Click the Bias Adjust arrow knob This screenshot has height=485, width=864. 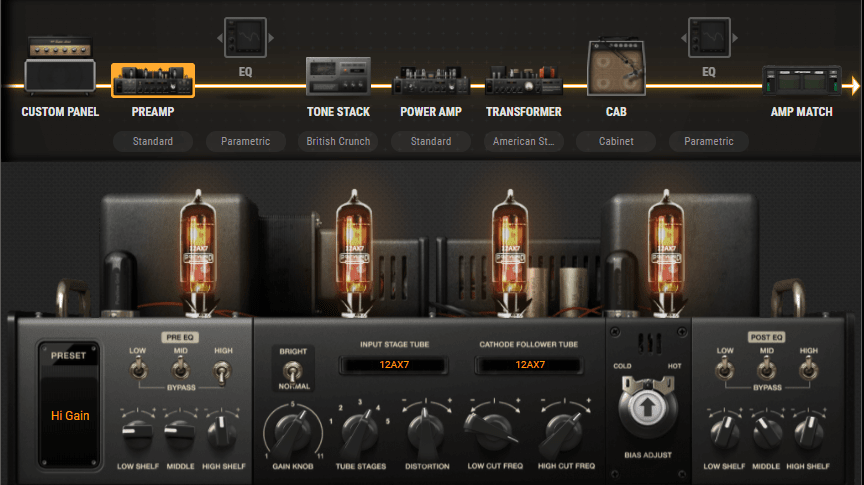click(647, 408)
